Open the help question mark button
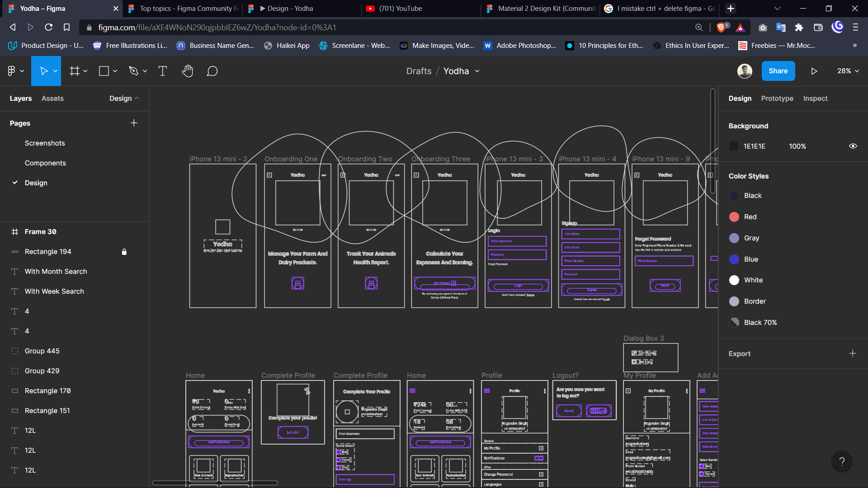The width and height of the screenshot is (868, 488). (x=842, y=461)
